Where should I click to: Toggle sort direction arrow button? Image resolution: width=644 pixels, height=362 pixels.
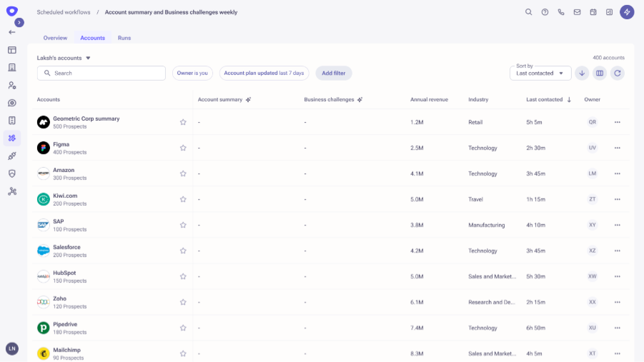[582, 73]
